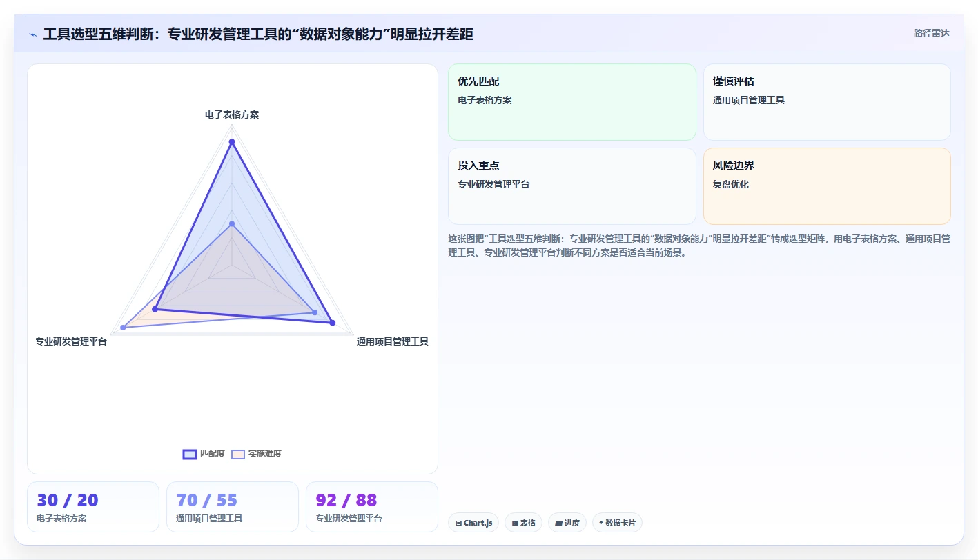This screenshot has width=978, height=560.
Task: Click the 通用项目管理工具 label under 70 / 55
Action: [x=209, y=519]
